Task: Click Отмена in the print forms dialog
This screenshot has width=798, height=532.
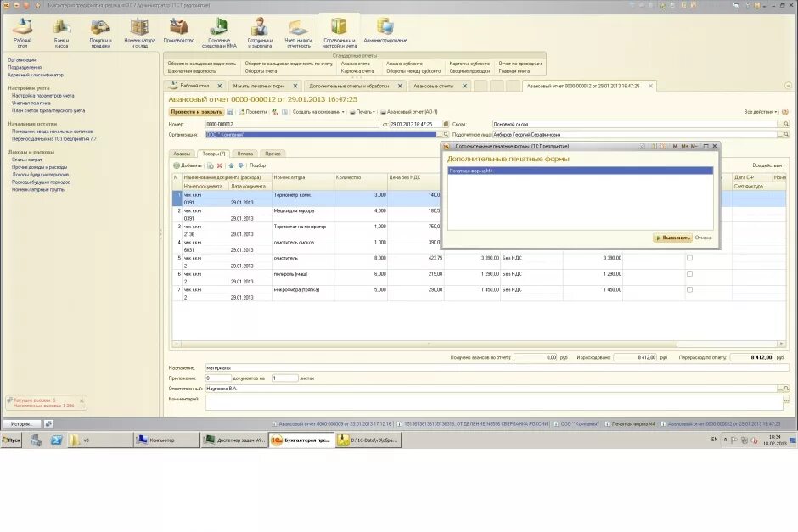Action: tap(703, 238)
